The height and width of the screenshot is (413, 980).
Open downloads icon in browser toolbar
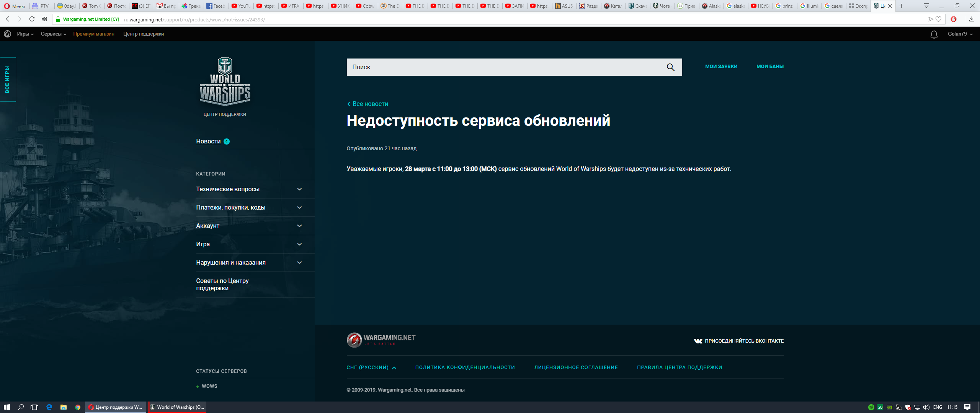(972, 19)
